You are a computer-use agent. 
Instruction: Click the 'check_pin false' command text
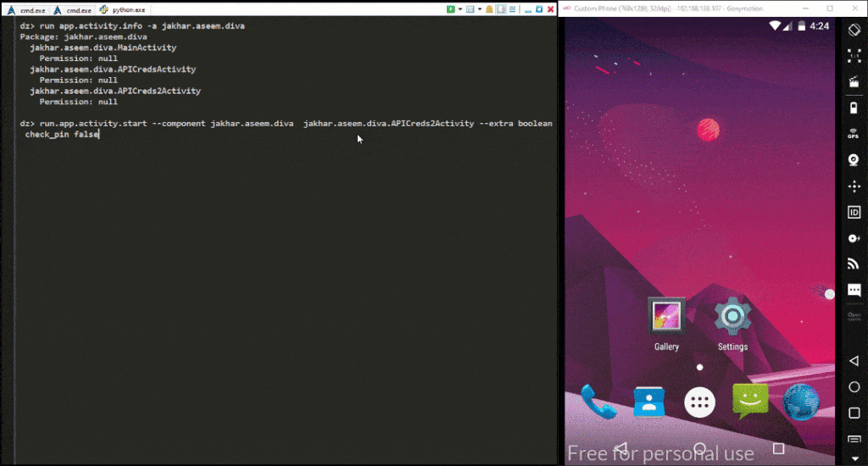click(x=62, y=135)
